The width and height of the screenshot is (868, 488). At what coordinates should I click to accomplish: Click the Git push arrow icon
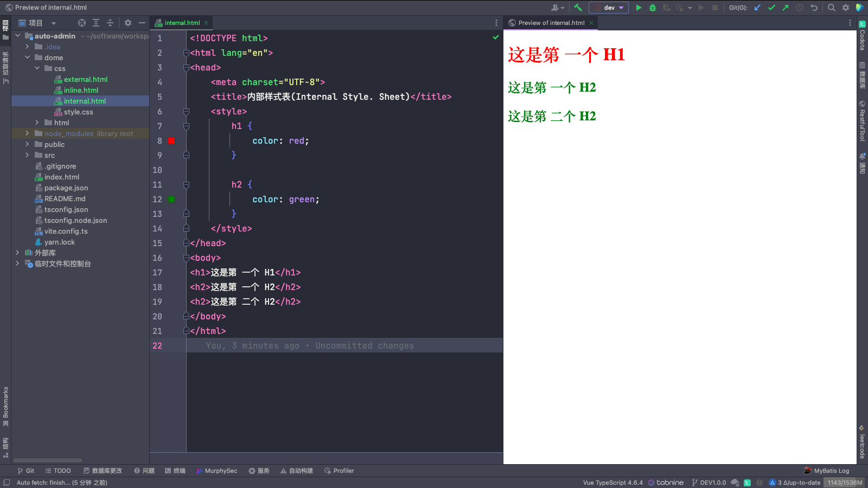(785, 8)
